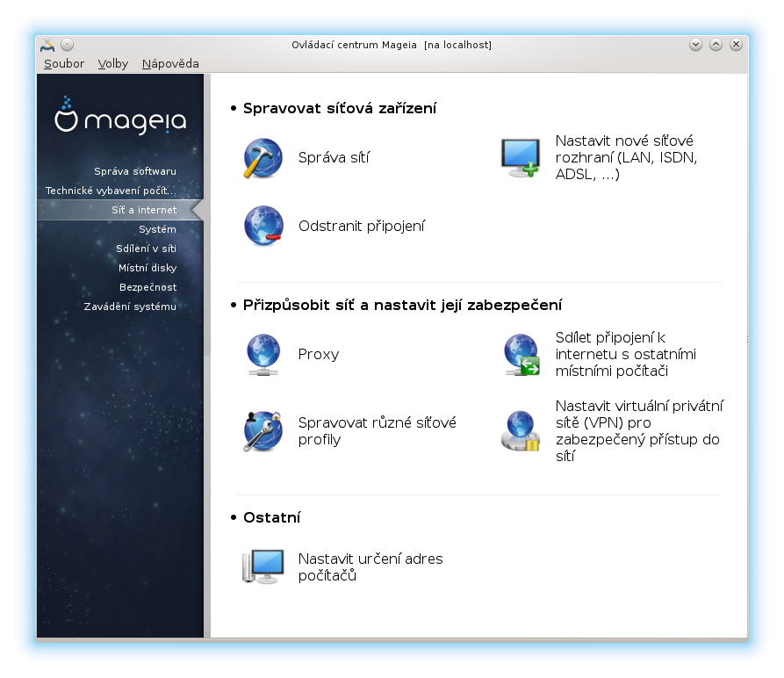784x678 pixels.
Task: Click the share internet connection icon
Action: point(520,355)
